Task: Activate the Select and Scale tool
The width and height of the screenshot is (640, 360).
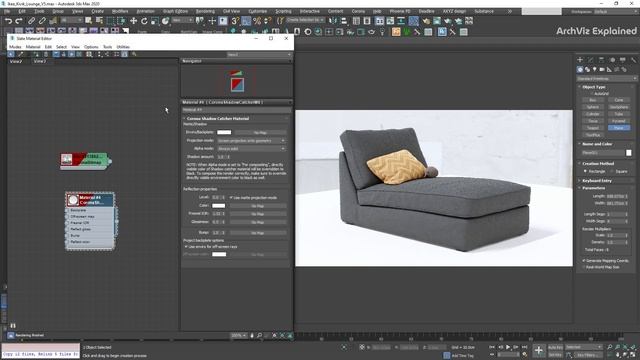Action: [x=155, y=20]
